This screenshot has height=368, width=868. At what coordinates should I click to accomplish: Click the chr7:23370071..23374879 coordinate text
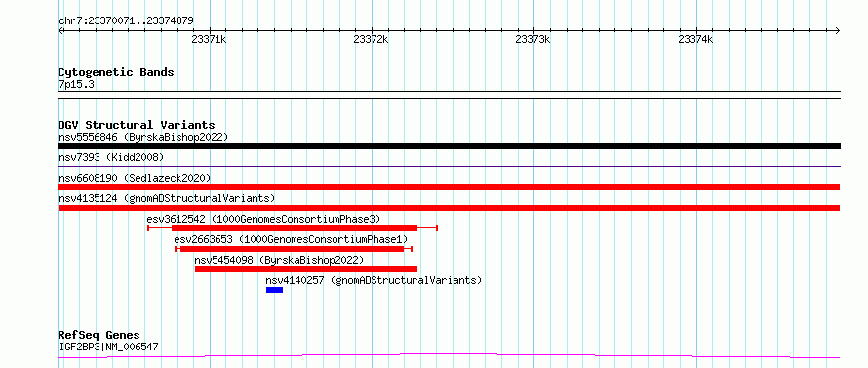click(126, 21)
